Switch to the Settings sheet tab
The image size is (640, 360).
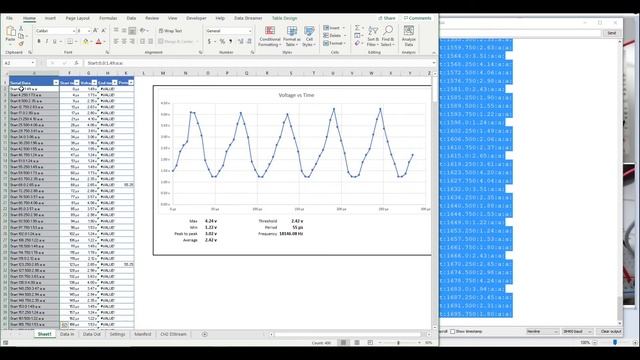point(118,334)
